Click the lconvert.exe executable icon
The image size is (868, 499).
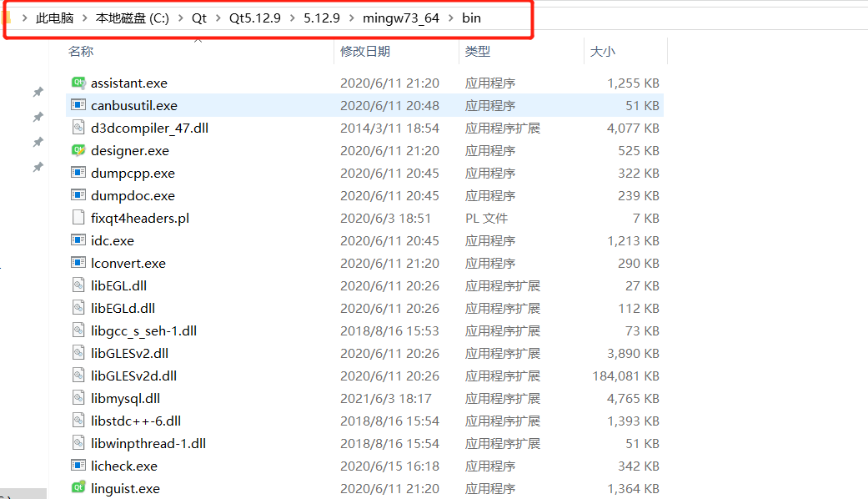pos(78,263)
